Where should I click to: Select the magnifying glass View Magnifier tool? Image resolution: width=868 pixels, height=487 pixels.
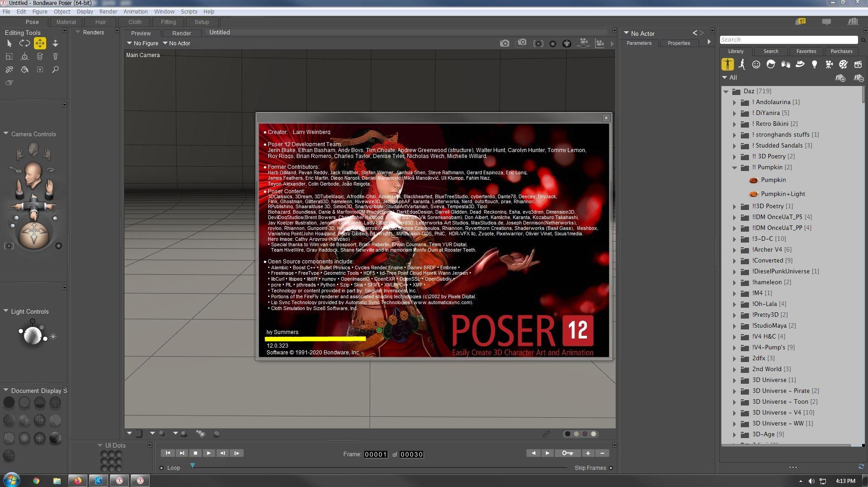(x=55, y=70)
